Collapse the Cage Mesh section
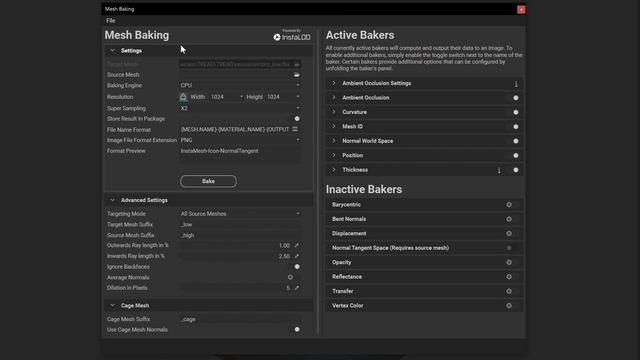The image size is (640, 360). (113, 305)
